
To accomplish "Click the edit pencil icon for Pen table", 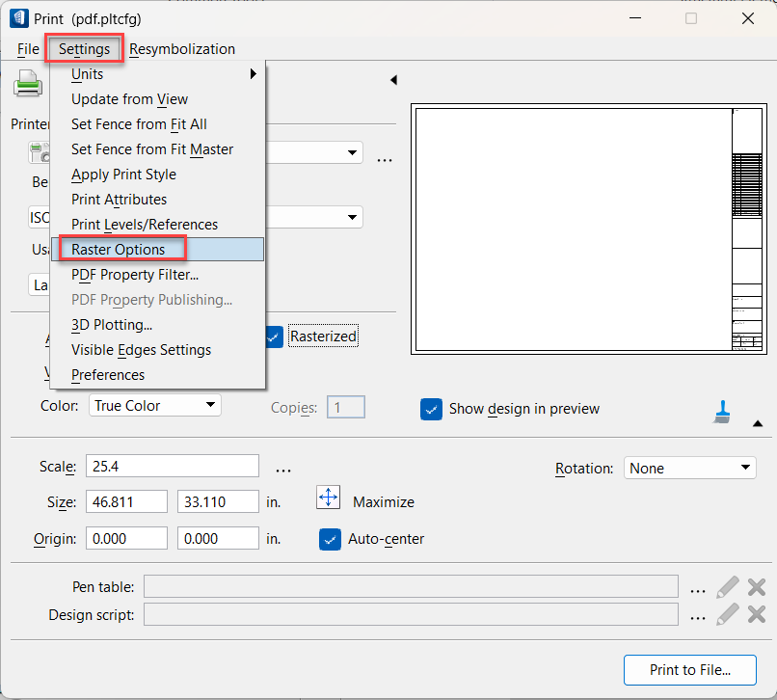I will [728, 586].
